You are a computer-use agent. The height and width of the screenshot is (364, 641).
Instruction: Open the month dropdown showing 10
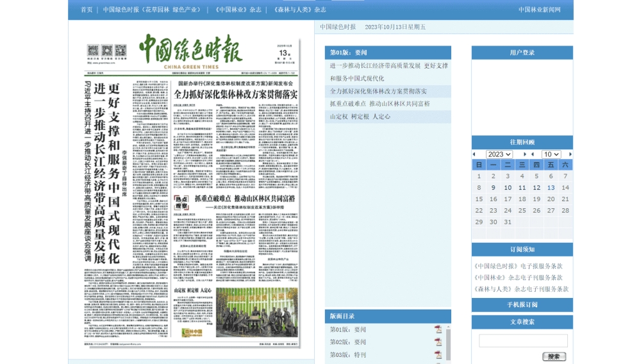coord(551,154)
